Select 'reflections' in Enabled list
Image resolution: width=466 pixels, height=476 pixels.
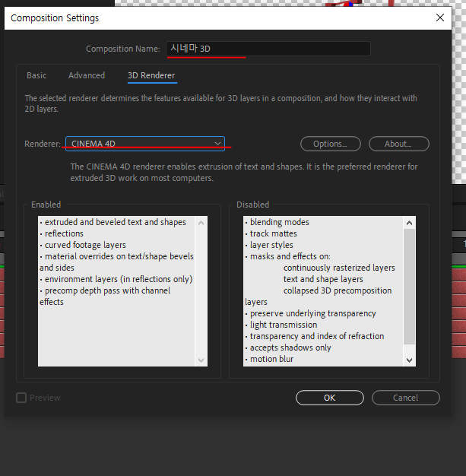coord(64,233)
